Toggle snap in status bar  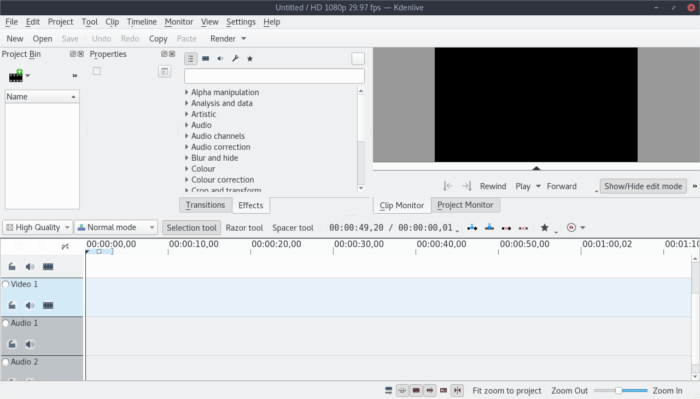tap(458, 391)
